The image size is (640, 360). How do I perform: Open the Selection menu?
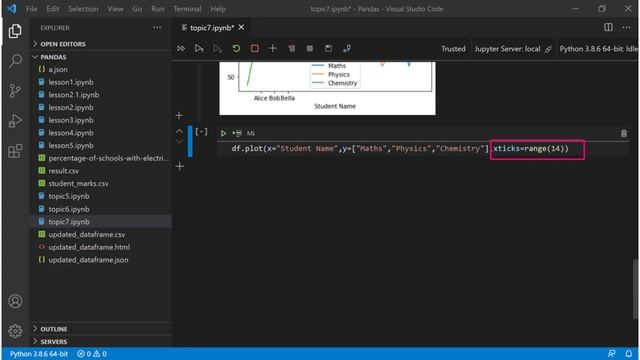click(83, 9)
